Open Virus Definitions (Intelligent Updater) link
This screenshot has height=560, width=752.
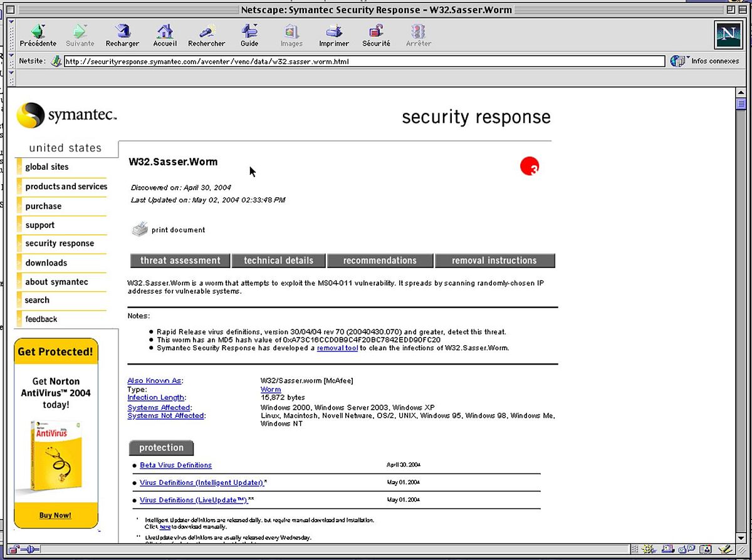click(x=202, y=483)
